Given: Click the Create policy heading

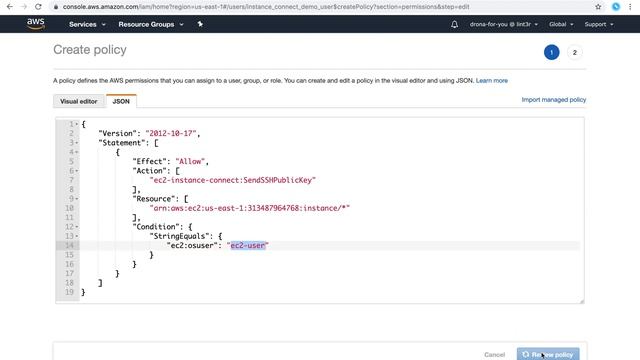Looking at the screenshot, I should 90,50.
